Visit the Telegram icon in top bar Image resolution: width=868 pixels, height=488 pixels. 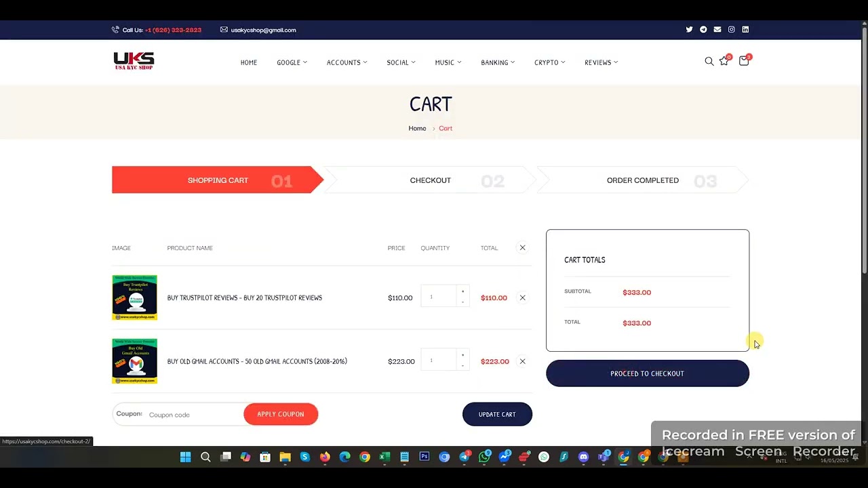[703, 29]
